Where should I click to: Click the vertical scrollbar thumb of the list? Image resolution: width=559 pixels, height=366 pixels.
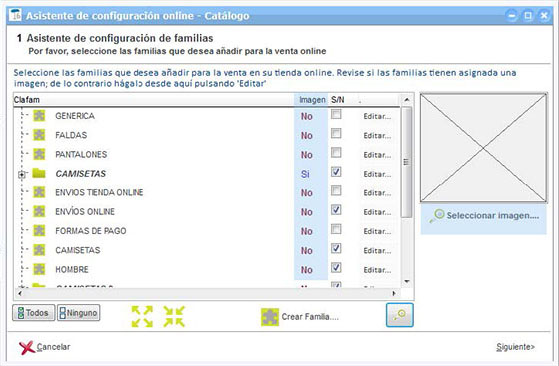pos(406,162)
